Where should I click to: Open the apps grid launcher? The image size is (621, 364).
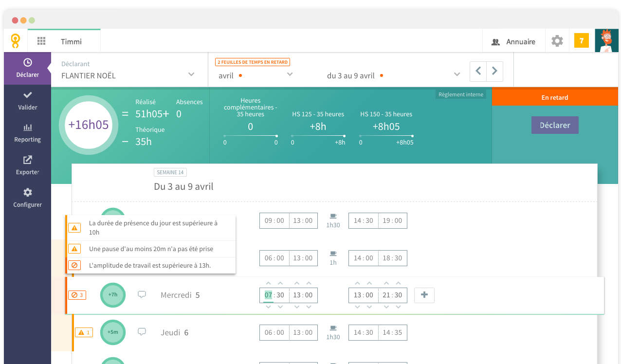click(41, 41)
